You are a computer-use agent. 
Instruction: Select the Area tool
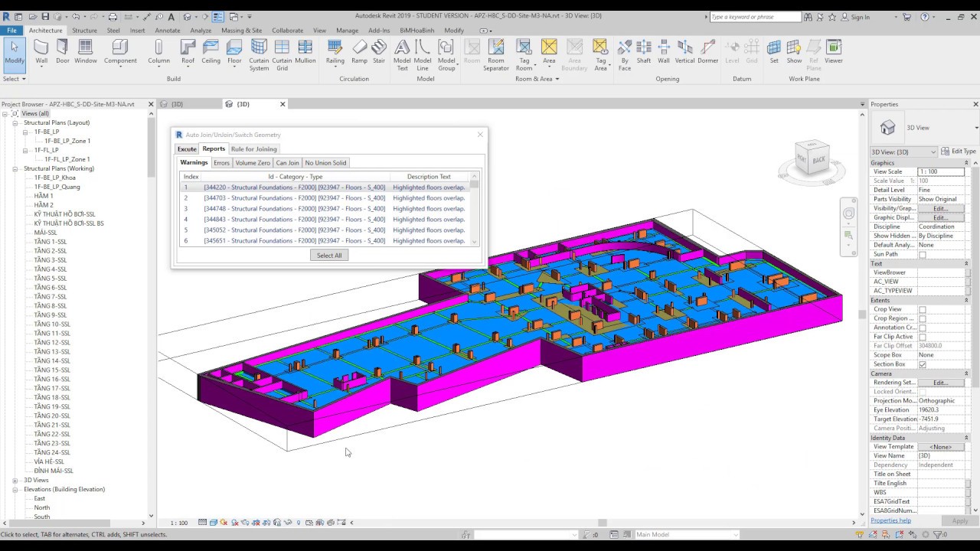click(549, 52)
